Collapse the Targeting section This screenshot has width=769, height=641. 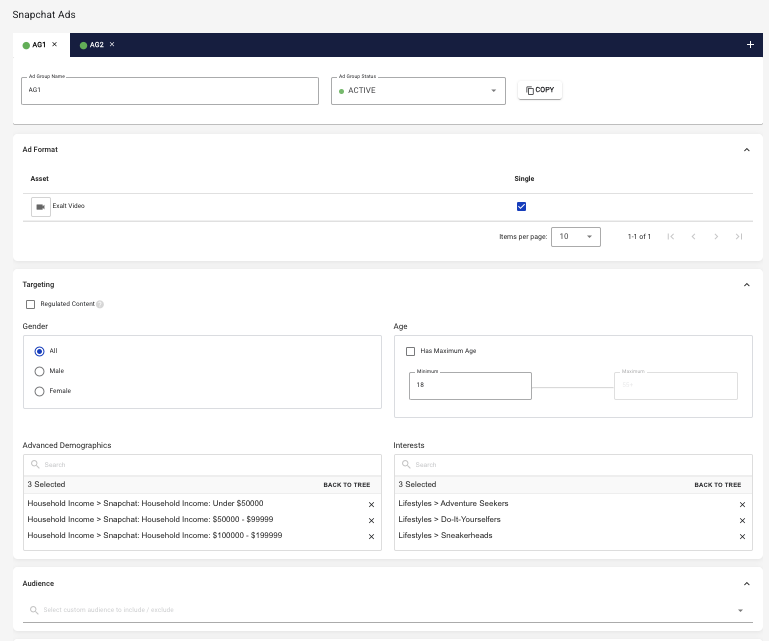(x=746, y=285)
